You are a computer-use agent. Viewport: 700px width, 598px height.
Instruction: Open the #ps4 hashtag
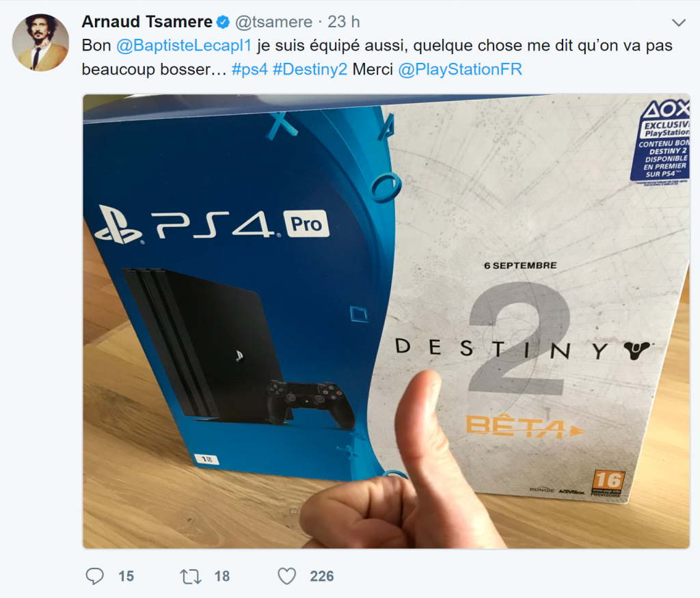250,70
